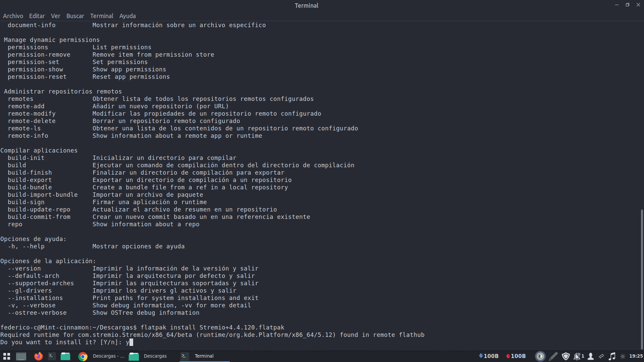Screen dimensions: 644x362
Task: Open the green file manager launcher
Action: tap(65, 356)
